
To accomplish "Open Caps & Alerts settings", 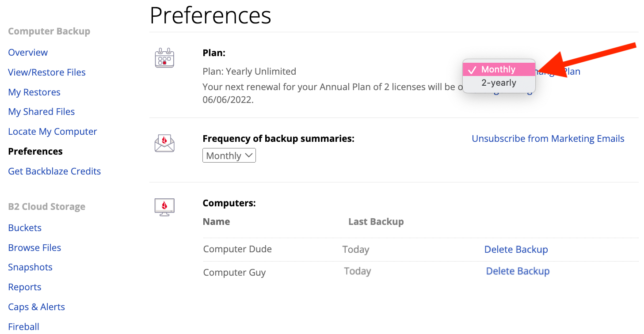I will [x=36, y=307].
